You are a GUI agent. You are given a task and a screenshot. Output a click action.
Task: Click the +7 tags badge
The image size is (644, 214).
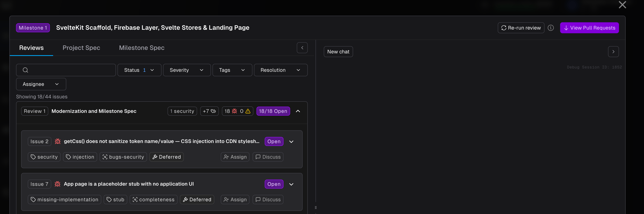pos(209,111)
